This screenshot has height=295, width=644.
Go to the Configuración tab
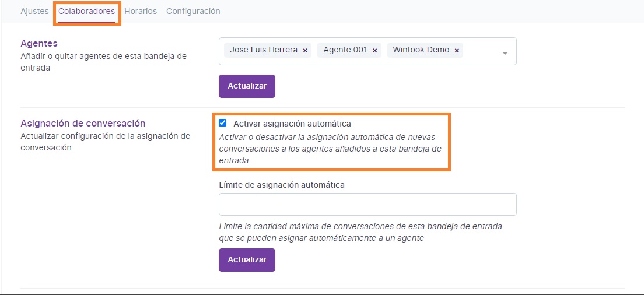193,11
